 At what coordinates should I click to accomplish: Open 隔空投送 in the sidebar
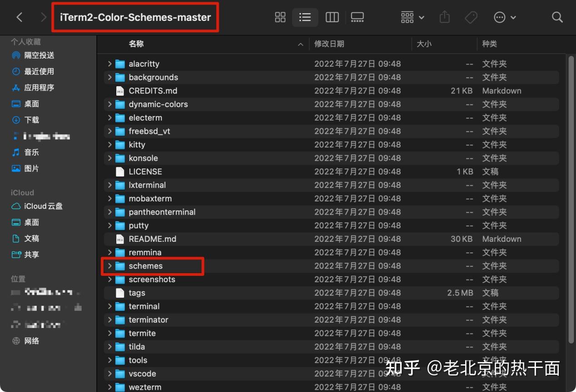[x=33, y=55]
